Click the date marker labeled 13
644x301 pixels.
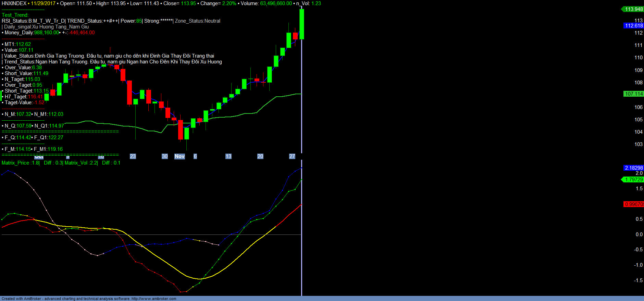coord(228,156)
